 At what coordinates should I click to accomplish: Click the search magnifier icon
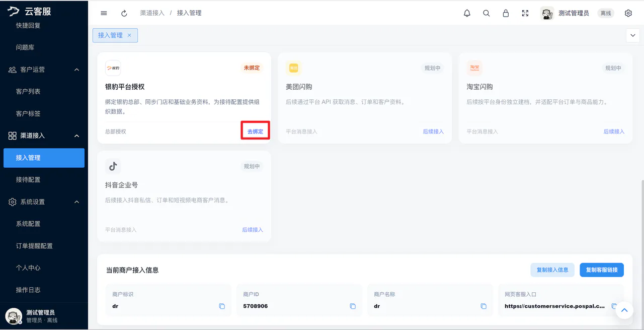487,13
